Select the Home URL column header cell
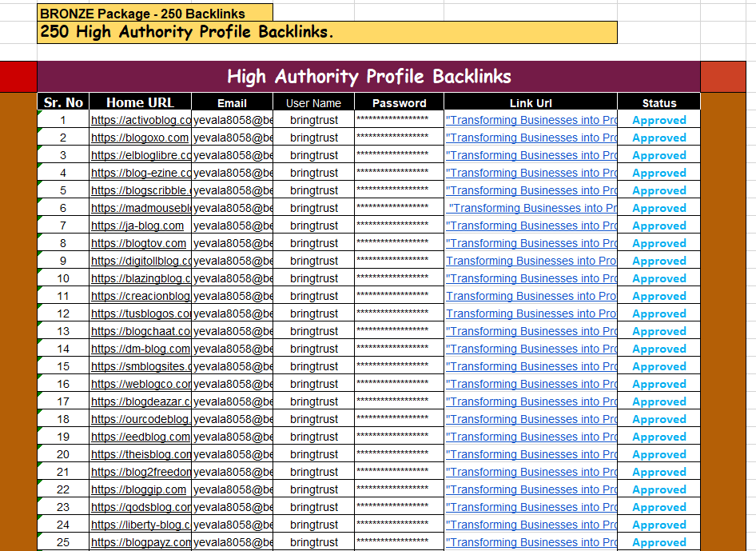This screenshot has width=756, height=551. pos(140,102)
